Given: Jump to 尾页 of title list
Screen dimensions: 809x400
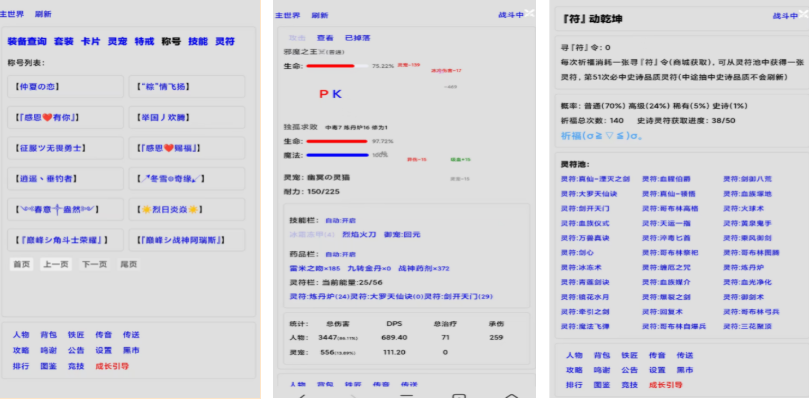Looking at the screenshot, I should pyautogui.click(x=128, y=264).
